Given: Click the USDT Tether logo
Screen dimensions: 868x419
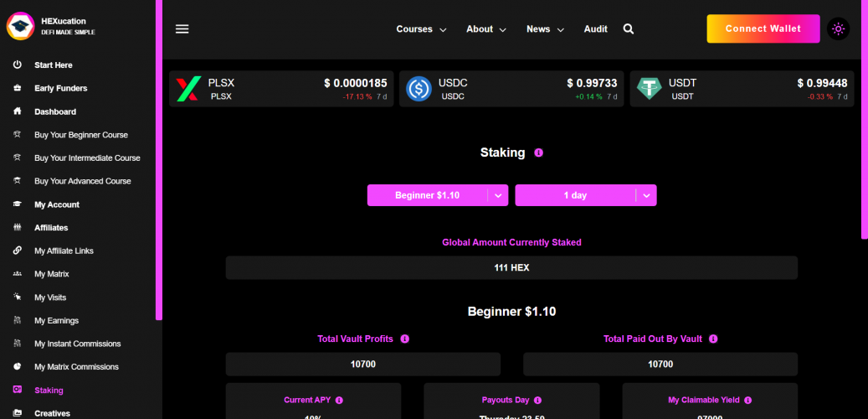Looking at the screenshot, I should 649,89.
